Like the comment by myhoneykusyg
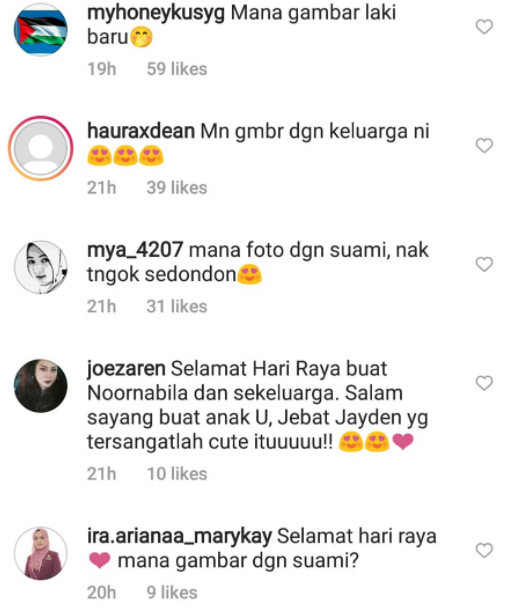 pos(484,27)
